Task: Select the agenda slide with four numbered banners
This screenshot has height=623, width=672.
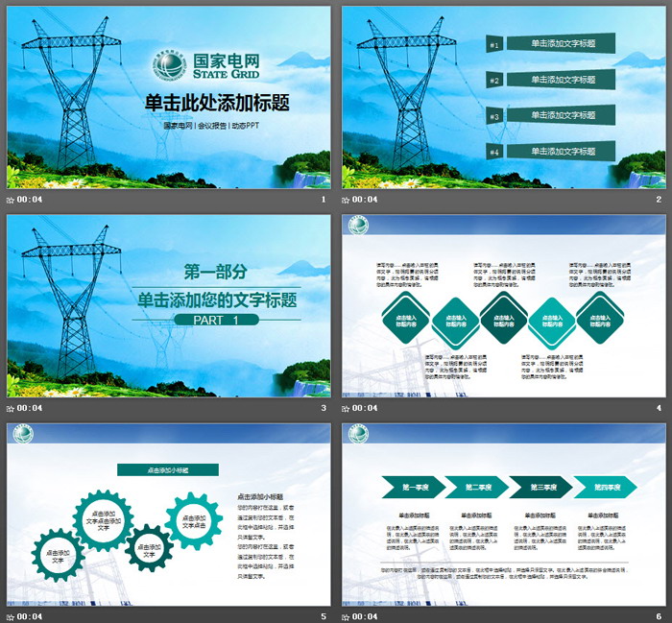Action: pyautogui.click(x=504, y=97)
